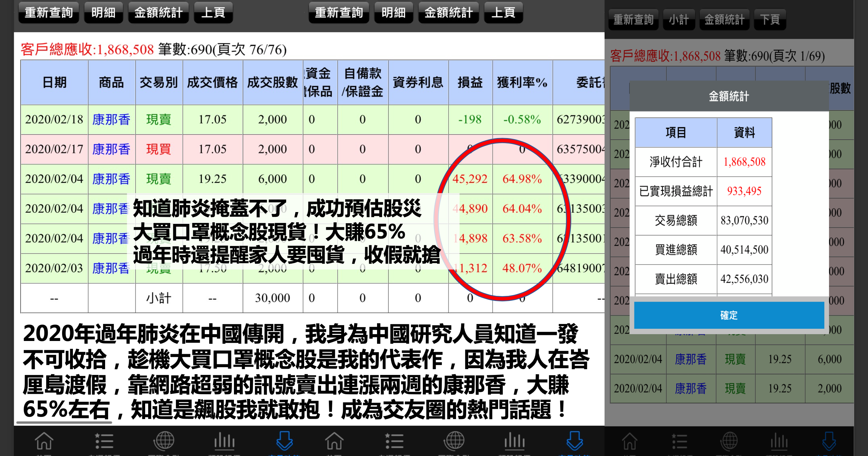Select the 30,000 subtotal shares cell

click(273, 298)
